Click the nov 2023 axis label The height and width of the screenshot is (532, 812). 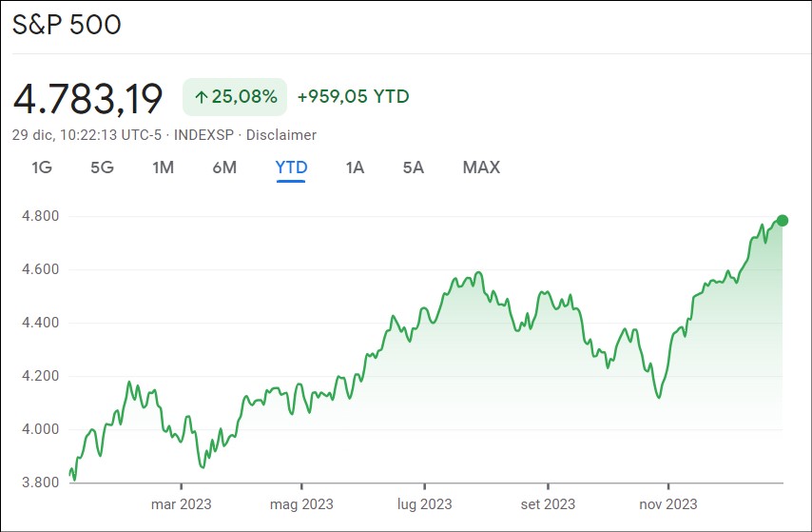click(x=668, y=504)
